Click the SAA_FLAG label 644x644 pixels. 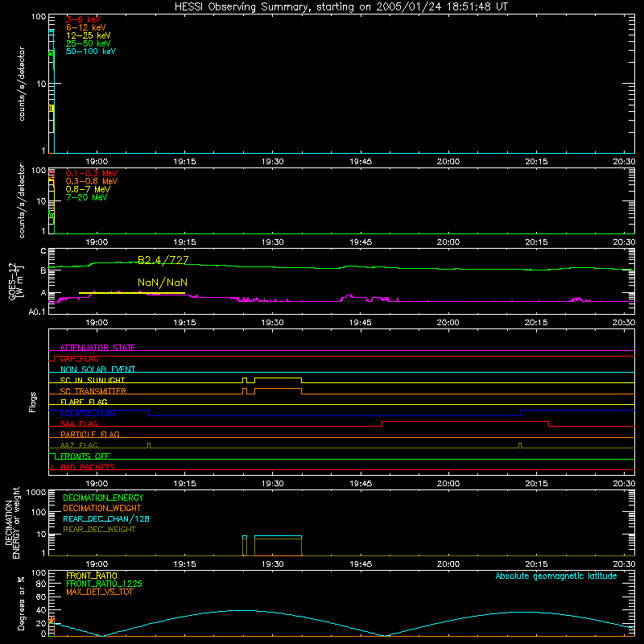point(79,423)
